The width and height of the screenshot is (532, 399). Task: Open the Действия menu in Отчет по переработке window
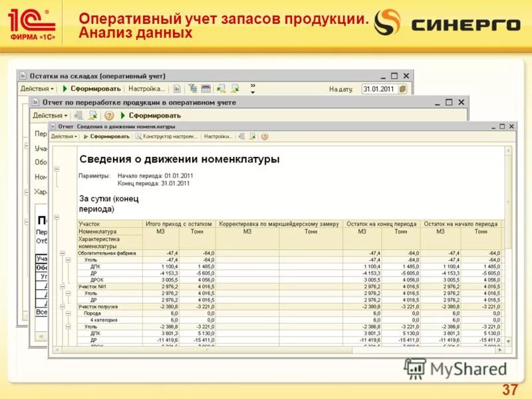point(51,114)
